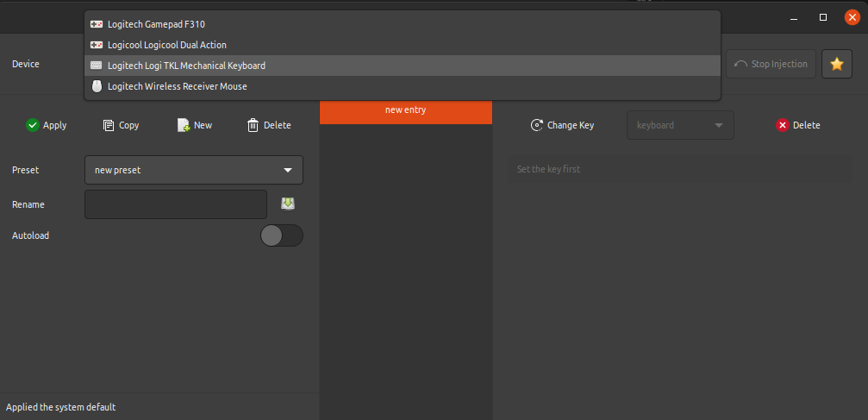The width and height of the screenshot is (868, 420).
Task: Create a New preset
Action: point(195,125)
